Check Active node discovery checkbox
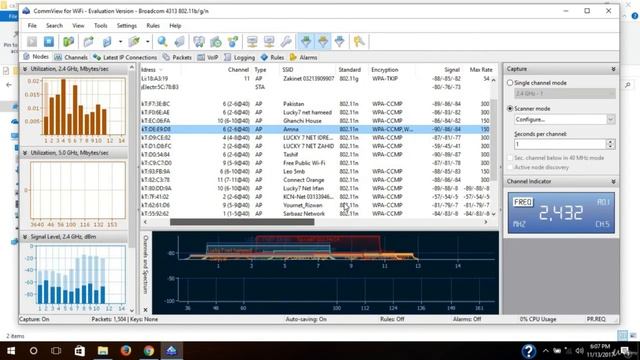640x360 pixels. [x=510, y=167]
